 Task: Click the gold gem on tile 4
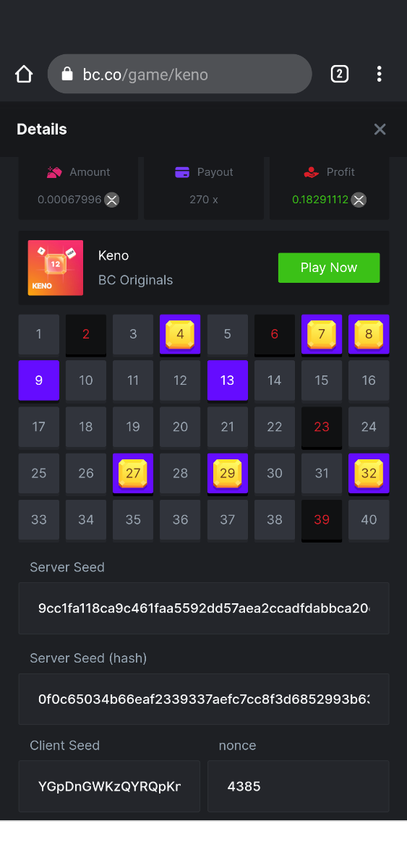click(x=180, y=334)
